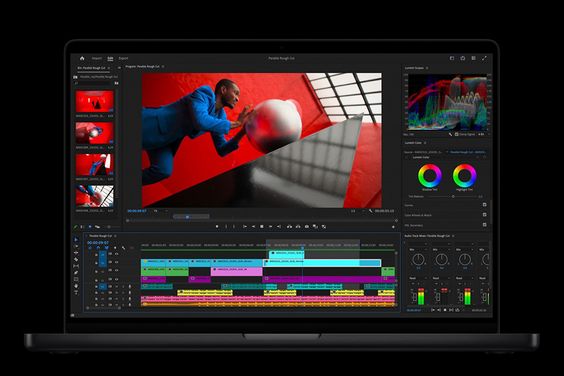This screenshot has width=564, height=376.
Task: Select the Slip tool
Action: 76,266
